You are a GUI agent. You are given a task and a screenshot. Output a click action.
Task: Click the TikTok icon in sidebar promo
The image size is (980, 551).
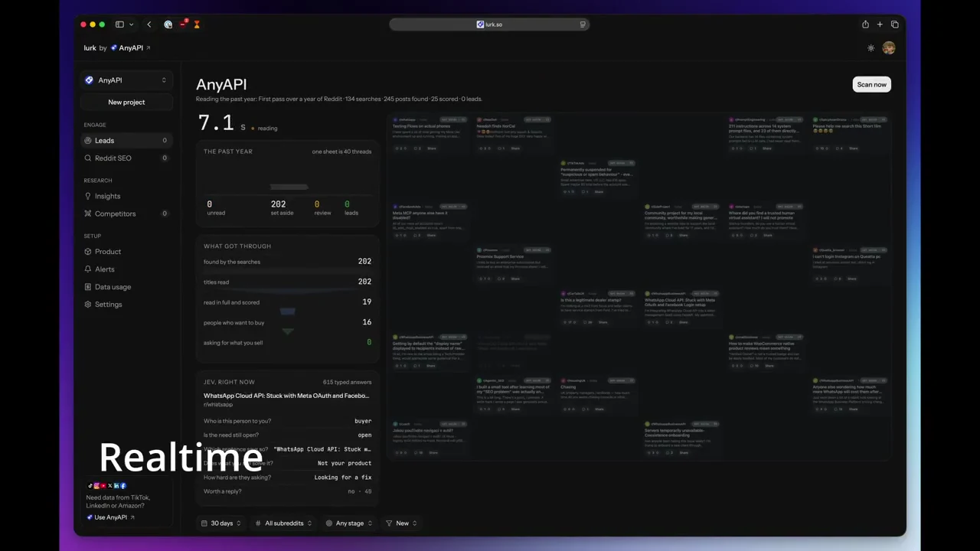pyautogui.click(x=90, y=486)
